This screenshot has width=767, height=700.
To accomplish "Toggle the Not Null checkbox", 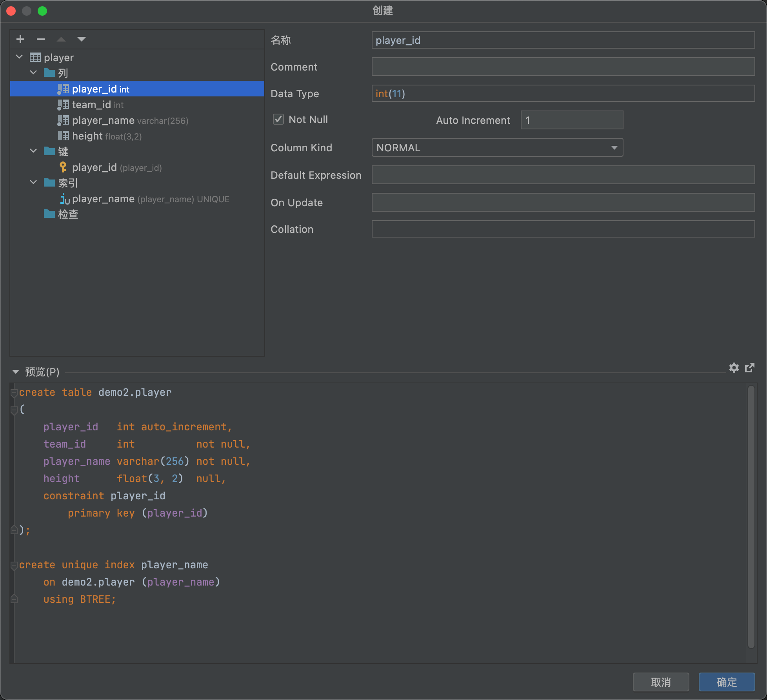I will click(x=278, y=119).
